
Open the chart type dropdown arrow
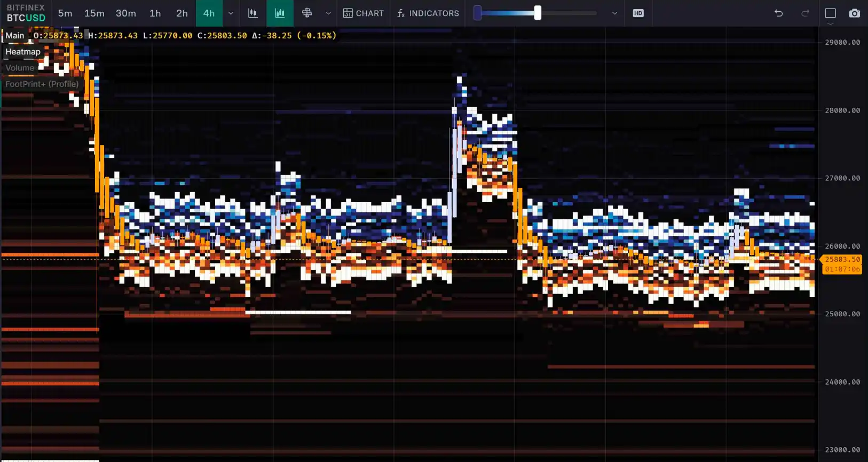pyautogui.click(x=328, y=13)
